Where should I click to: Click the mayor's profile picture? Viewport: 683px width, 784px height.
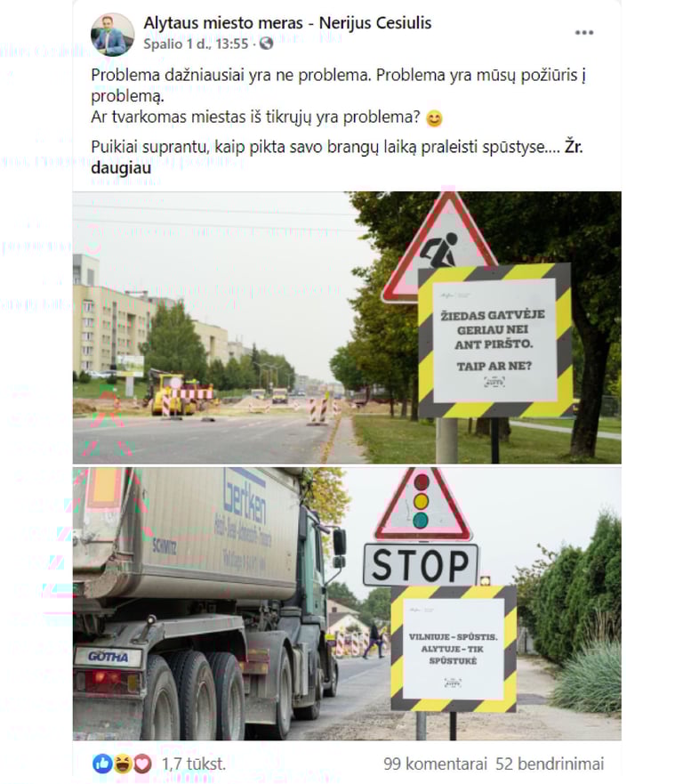click(112, 35)
